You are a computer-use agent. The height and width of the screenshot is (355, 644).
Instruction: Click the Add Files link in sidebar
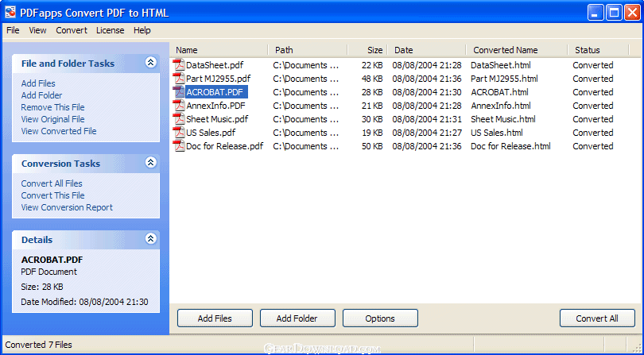[38, 83]
